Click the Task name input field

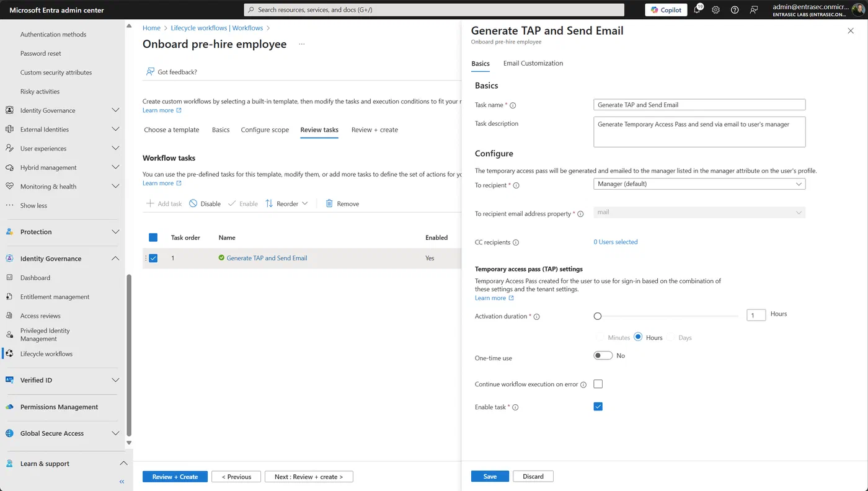(x=699, y=105)
